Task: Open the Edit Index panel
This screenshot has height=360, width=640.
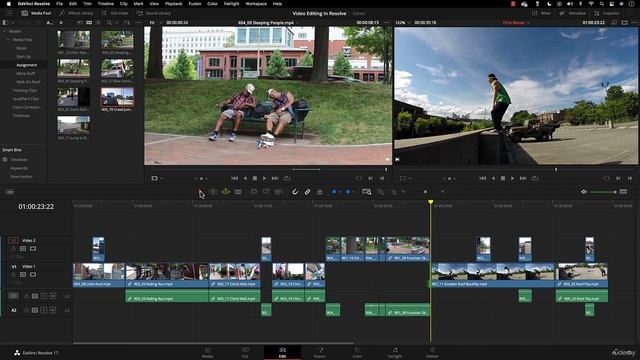Action: pos(115,13)
